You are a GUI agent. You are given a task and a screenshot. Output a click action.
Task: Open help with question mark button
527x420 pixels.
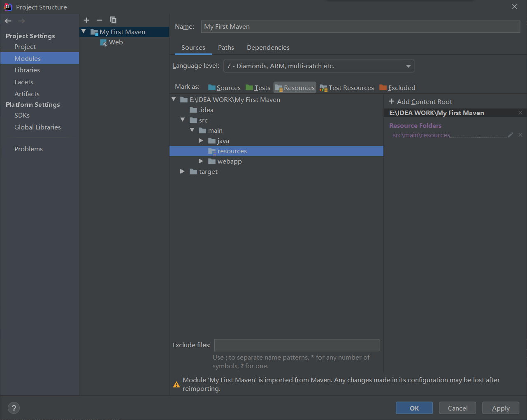tap(14, 408)
